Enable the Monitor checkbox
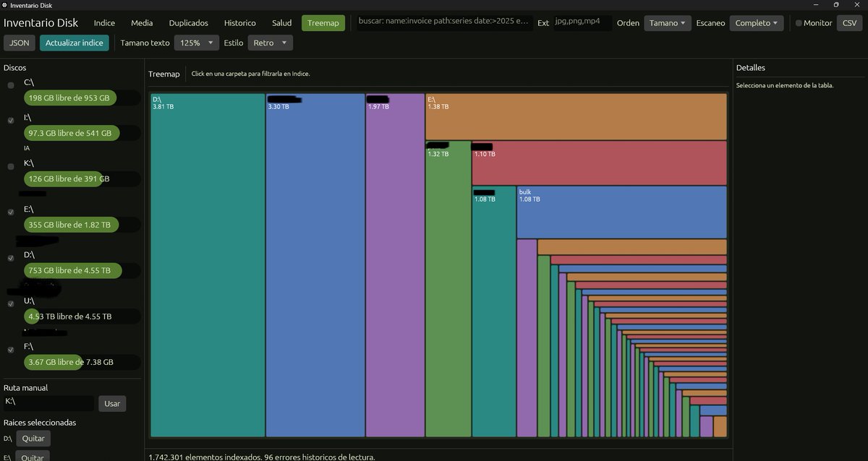This screenshot has width=868, height=461. pos(799,23)
